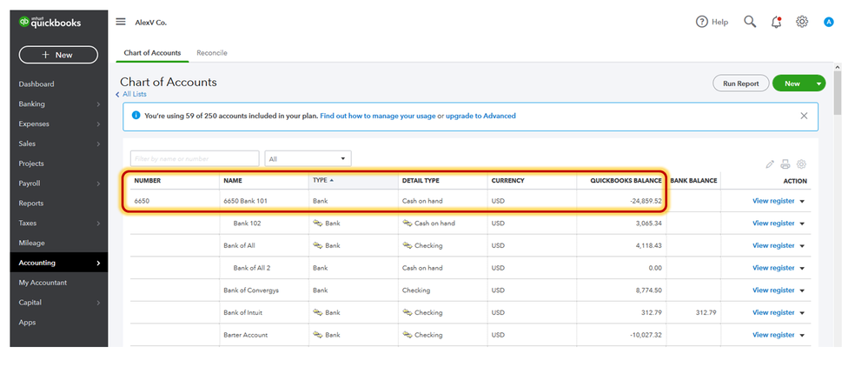Expand the green New button dropdown arrow
This screenshot has height=374, width=868.
[818, 83]
